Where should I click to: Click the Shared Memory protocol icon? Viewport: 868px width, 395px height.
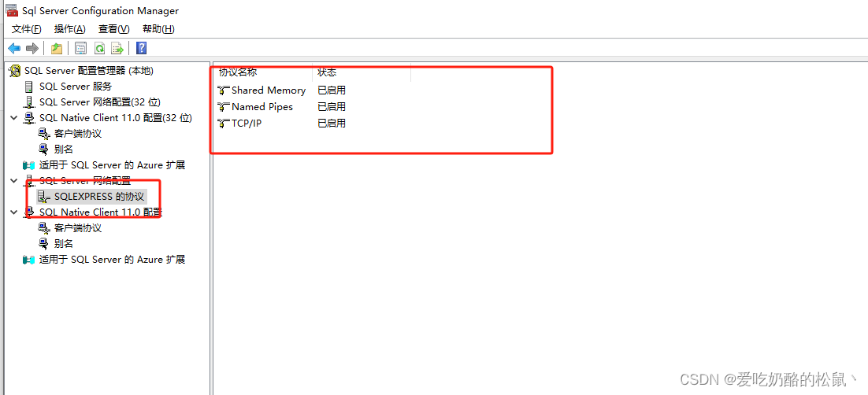(x=224, y=90)
